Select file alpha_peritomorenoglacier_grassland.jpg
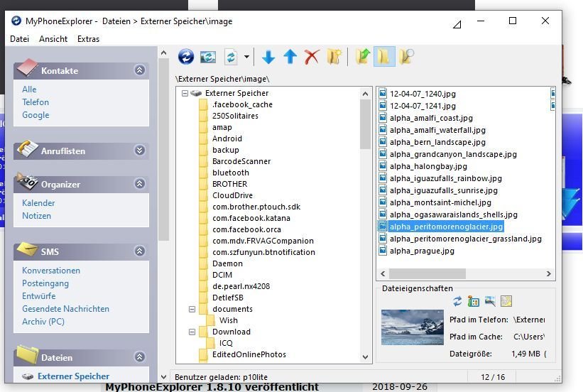 [466, 239]
